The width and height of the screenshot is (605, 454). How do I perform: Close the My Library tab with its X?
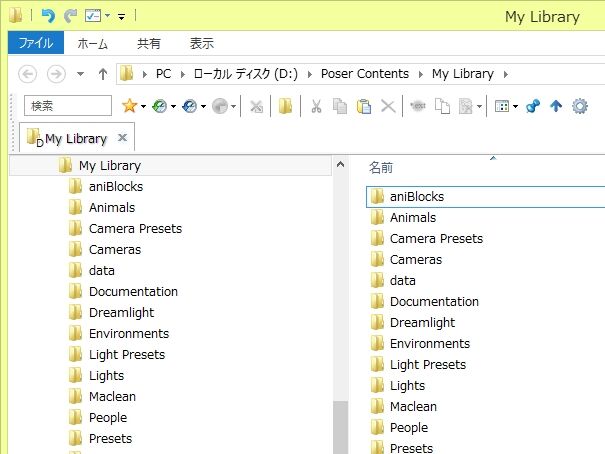tap(122, 137)
